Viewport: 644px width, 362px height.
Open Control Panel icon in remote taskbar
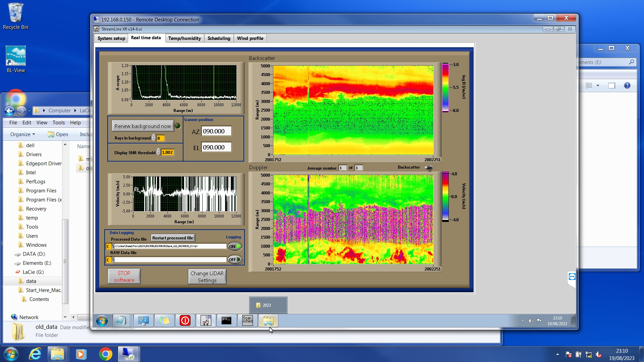pyautogui.click(x=143, y=321)
